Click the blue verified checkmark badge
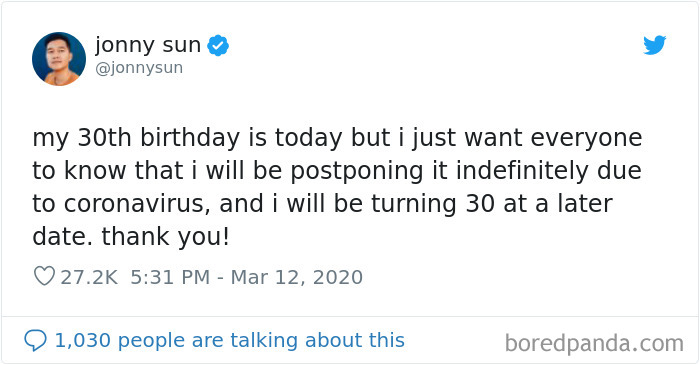 point(218,46)
